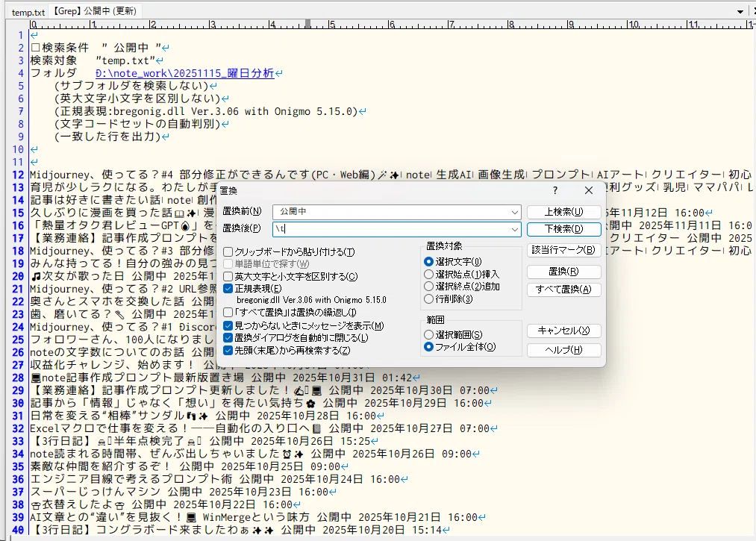Click the line 日常を変える"相棒"サンダル
This screenshot has height=541, width=756.
[207, 416]
